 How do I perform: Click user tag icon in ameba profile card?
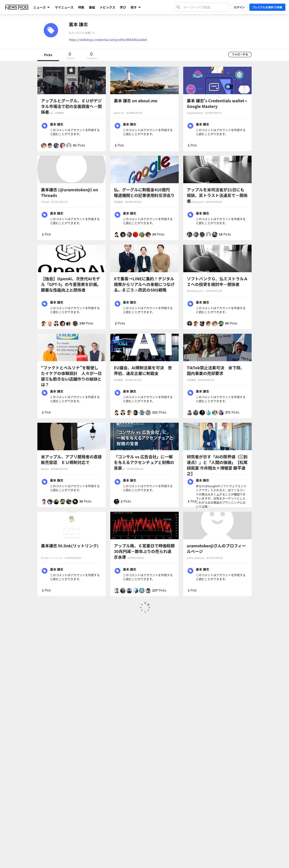[190, 571]
